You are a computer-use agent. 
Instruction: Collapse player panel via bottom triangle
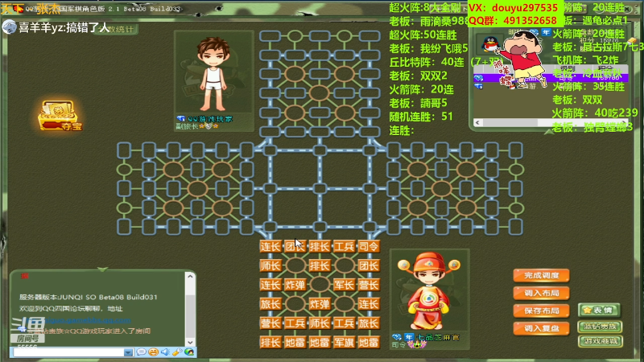click(550, 132)
